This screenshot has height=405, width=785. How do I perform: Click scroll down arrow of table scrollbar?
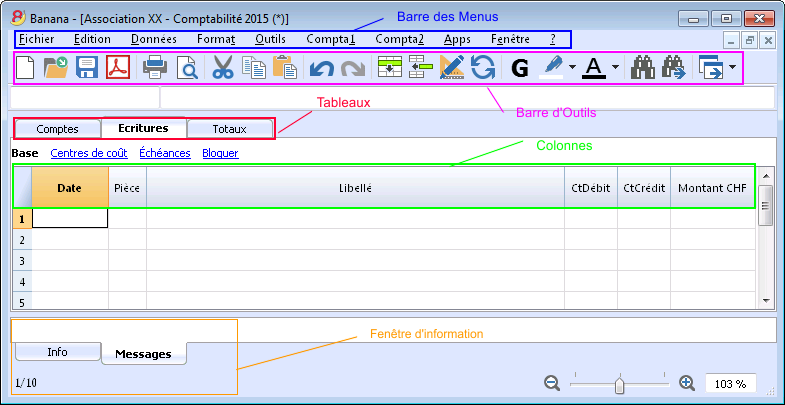pyautogui.click(x=765, y=300)
